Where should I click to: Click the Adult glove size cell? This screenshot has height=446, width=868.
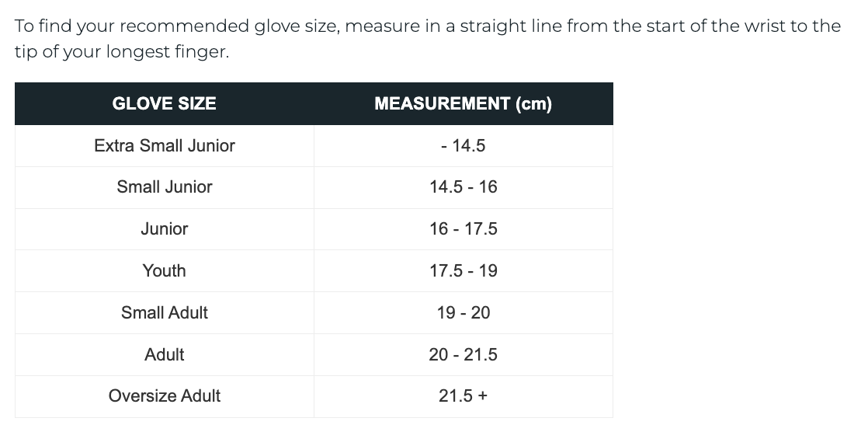pyautogui.click(x=164, y=355)
